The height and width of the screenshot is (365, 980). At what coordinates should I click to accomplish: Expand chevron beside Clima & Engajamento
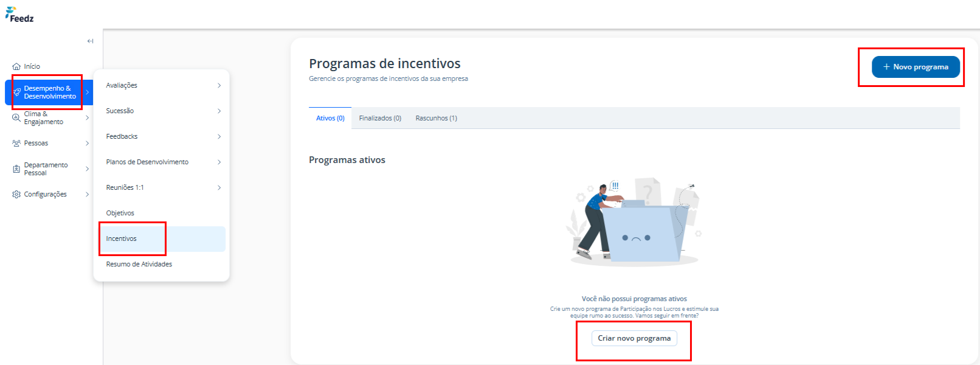(x=88, y=118)
